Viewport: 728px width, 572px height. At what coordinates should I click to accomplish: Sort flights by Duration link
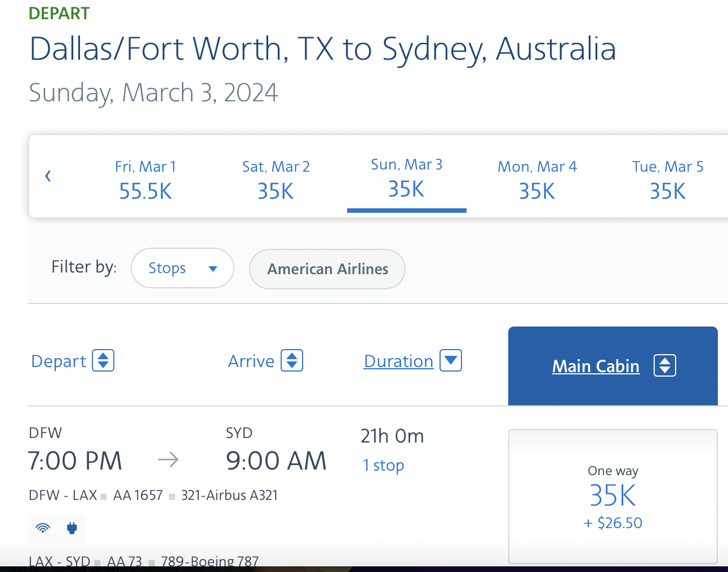pos(399,361)
